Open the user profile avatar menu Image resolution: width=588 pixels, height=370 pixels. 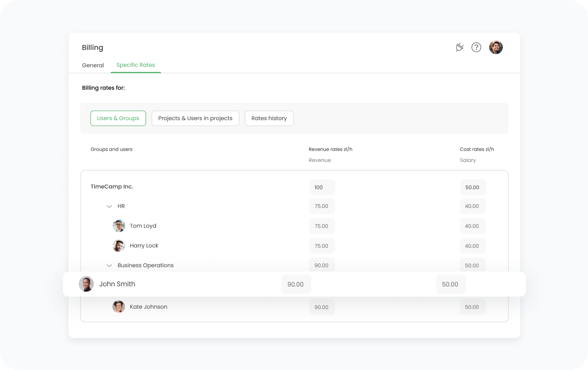pos(496,47)
